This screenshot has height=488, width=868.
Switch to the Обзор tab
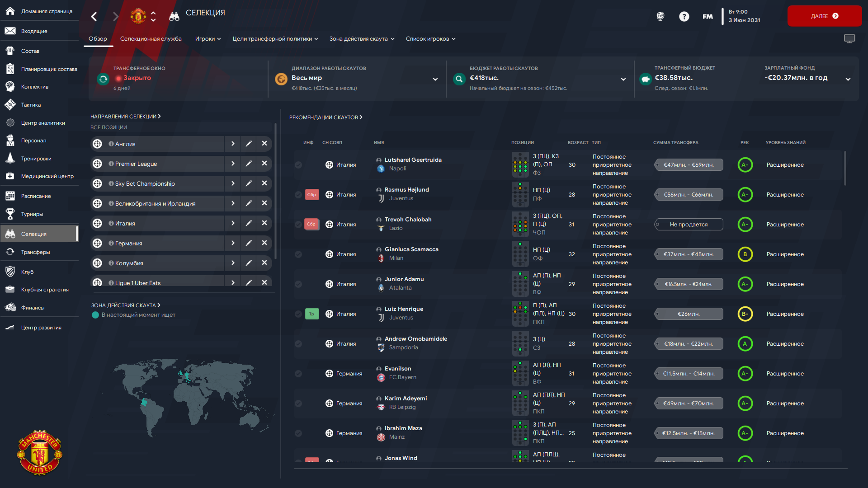point(98,39)
